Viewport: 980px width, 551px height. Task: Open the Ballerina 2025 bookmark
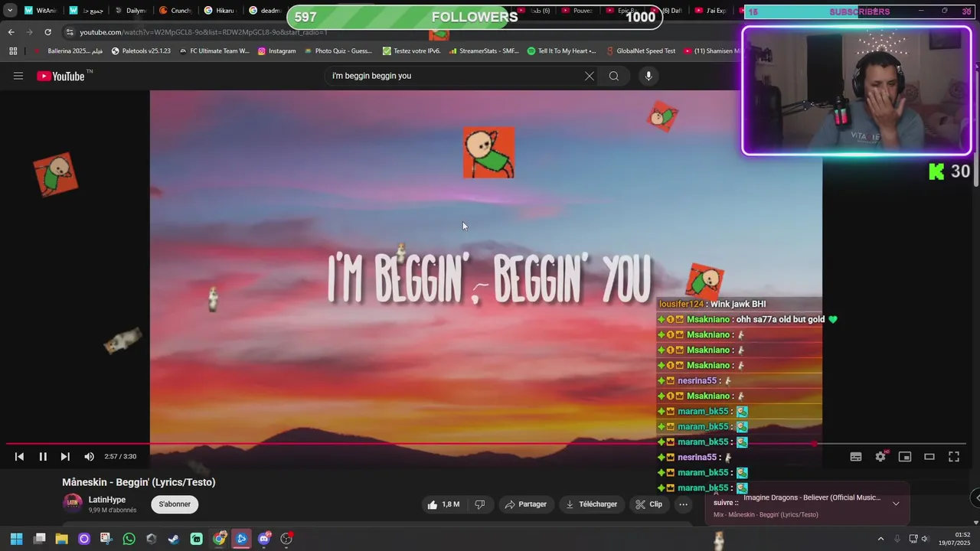pos(69,51)
